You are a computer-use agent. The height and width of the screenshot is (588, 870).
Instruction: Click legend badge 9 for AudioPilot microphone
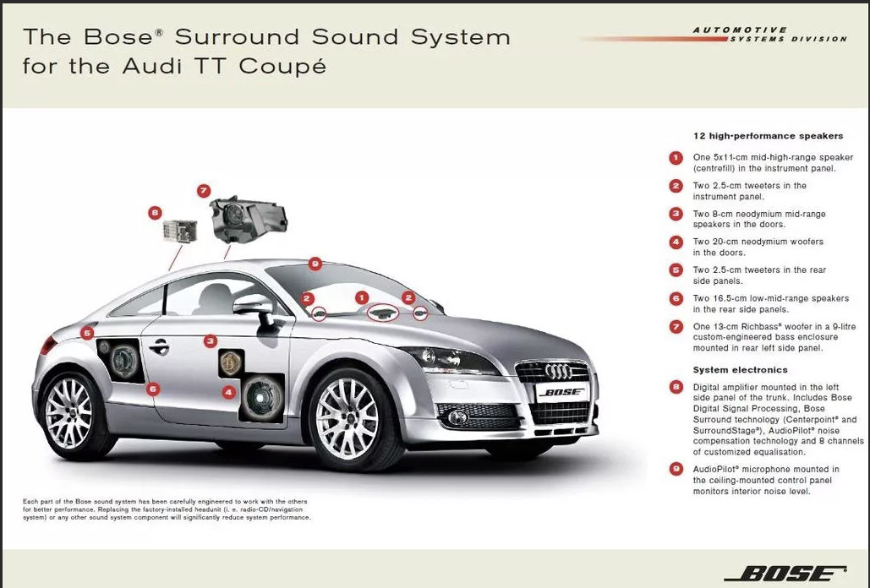pos(676,470)
